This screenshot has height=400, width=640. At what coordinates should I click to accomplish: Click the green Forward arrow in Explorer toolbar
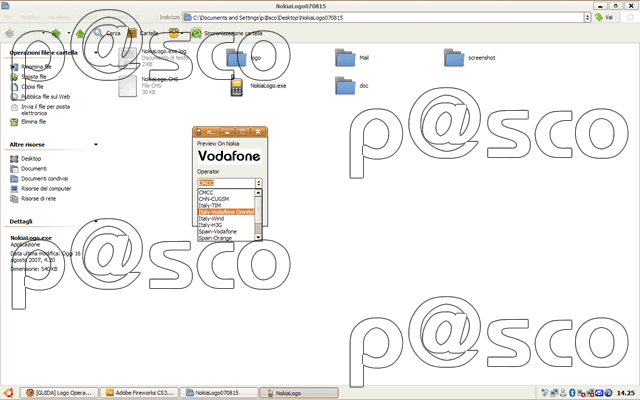56,33
